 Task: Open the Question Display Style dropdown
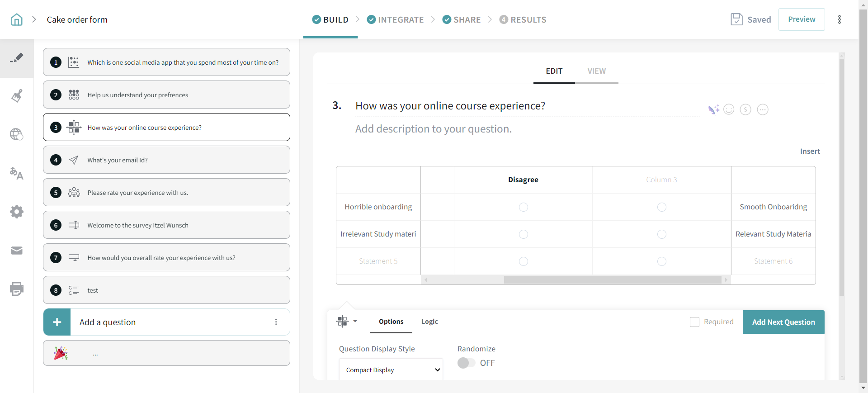tap(391, 370)
